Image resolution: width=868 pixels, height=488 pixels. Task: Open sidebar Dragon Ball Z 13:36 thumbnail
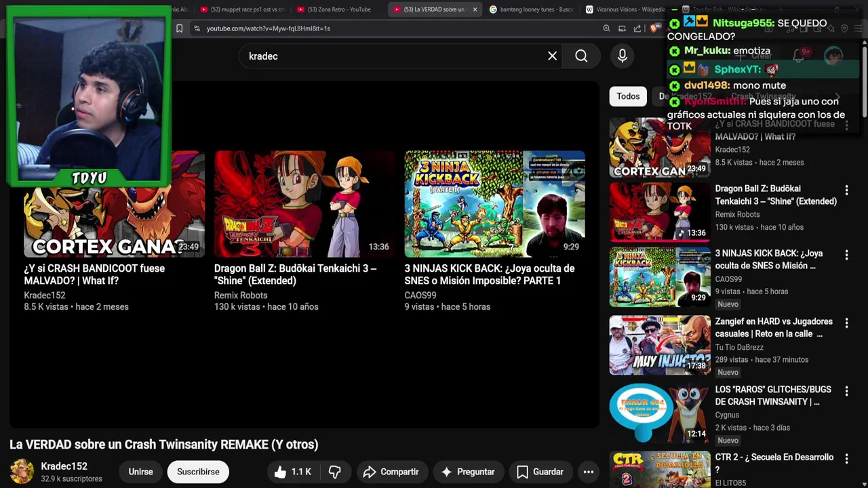point(660,212)
